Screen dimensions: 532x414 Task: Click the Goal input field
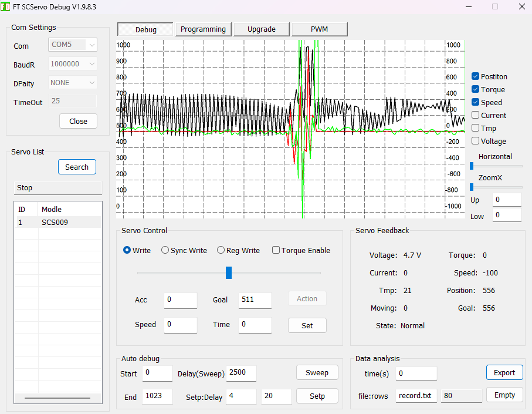pyautogui.click(x=255, y=300)
